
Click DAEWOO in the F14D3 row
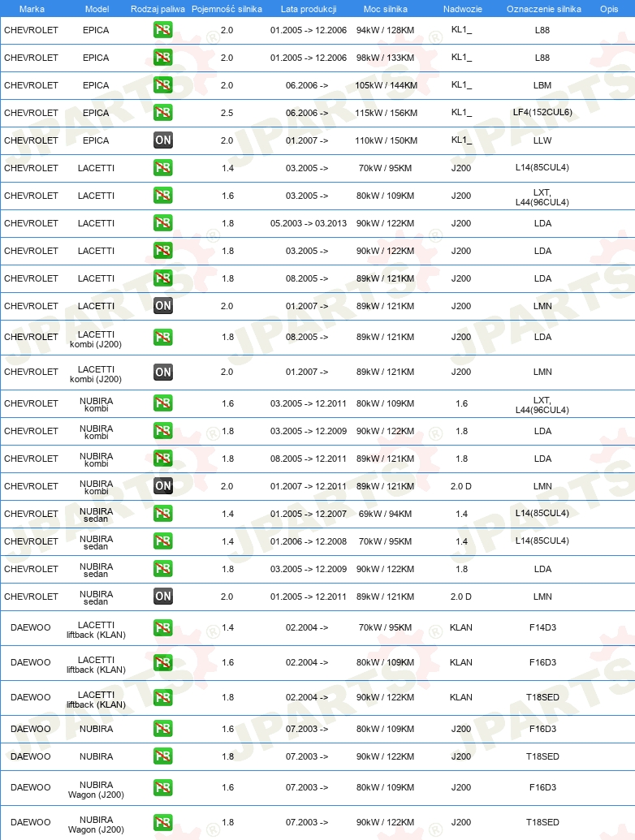coord(31,627)
